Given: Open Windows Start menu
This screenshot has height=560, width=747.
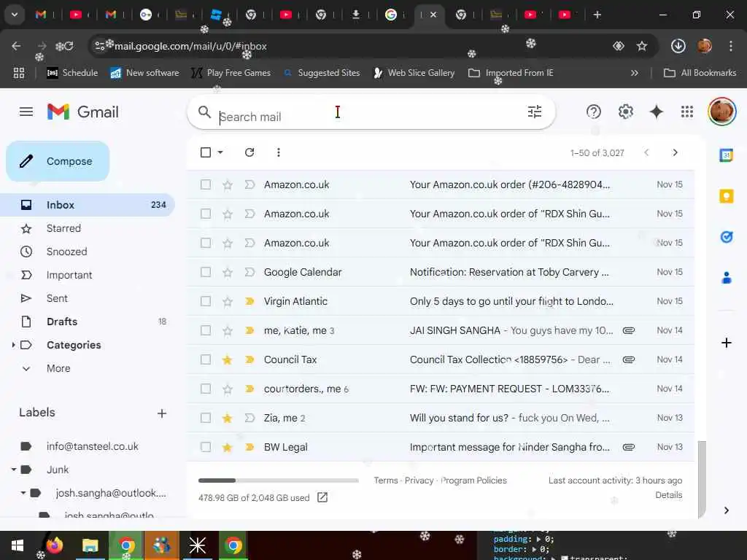Looking at the screenshot, I should pos(18,545).
